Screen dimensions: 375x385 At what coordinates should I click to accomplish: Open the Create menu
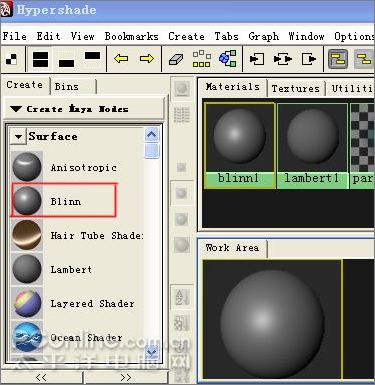coord(186,36)
